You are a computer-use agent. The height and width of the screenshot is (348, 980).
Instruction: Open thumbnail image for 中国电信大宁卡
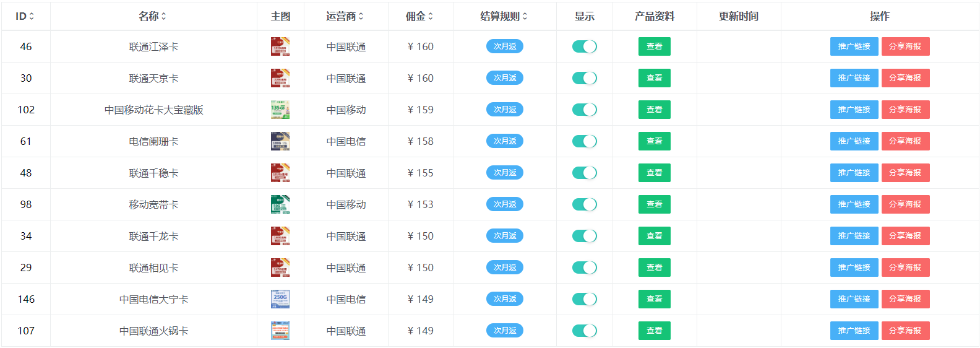tap(280, 299)
